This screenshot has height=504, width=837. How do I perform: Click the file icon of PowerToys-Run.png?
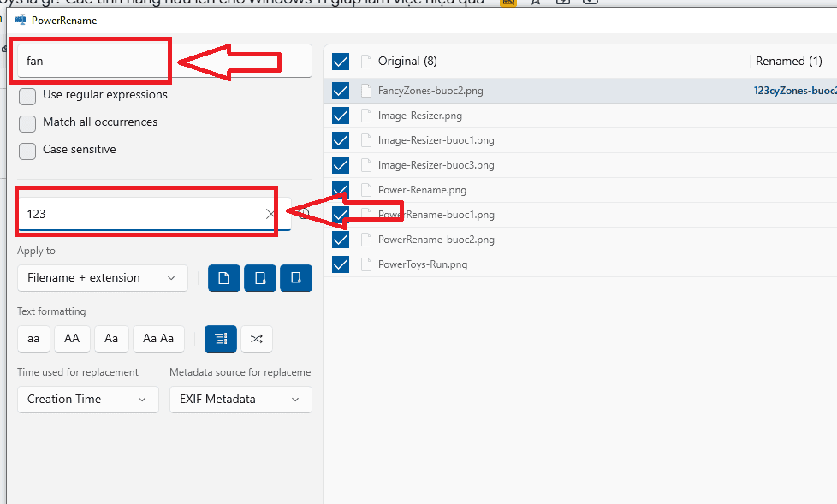pyautogui.click(x=366, y=264)
